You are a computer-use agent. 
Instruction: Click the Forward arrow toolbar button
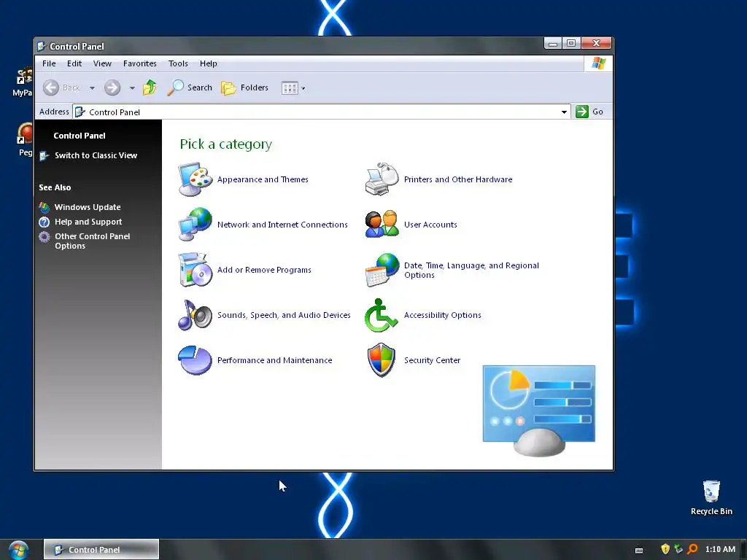pos(112,87)
